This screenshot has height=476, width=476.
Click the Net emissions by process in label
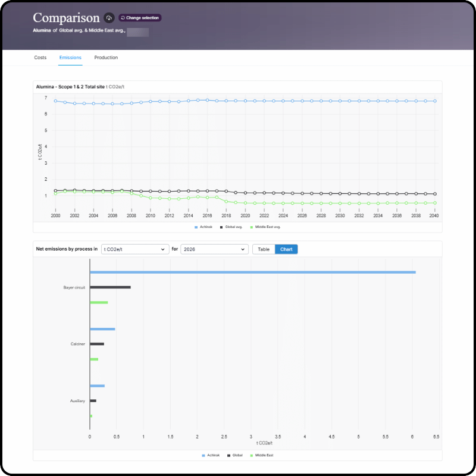pos(67,249)
